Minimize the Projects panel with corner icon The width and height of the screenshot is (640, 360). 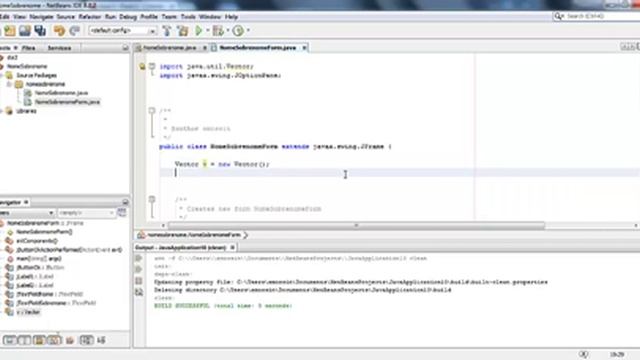(x=125, y=48)
